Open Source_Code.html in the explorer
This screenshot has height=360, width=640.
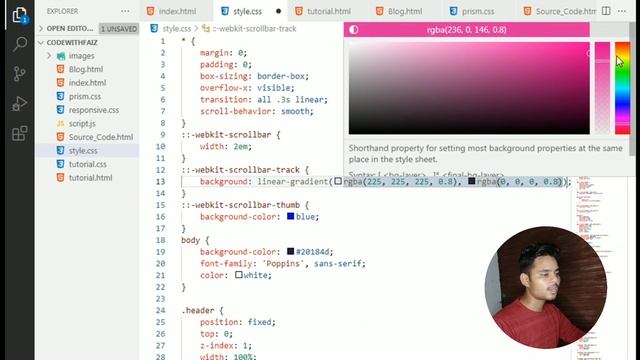[x=101, y=137]
